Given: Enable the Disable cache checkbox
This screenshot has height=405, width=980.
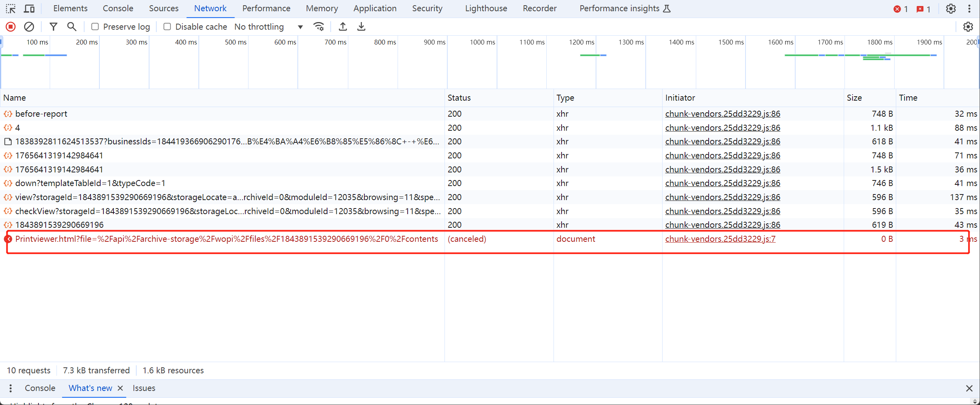Looking at the screenshot, I should 167,27.
